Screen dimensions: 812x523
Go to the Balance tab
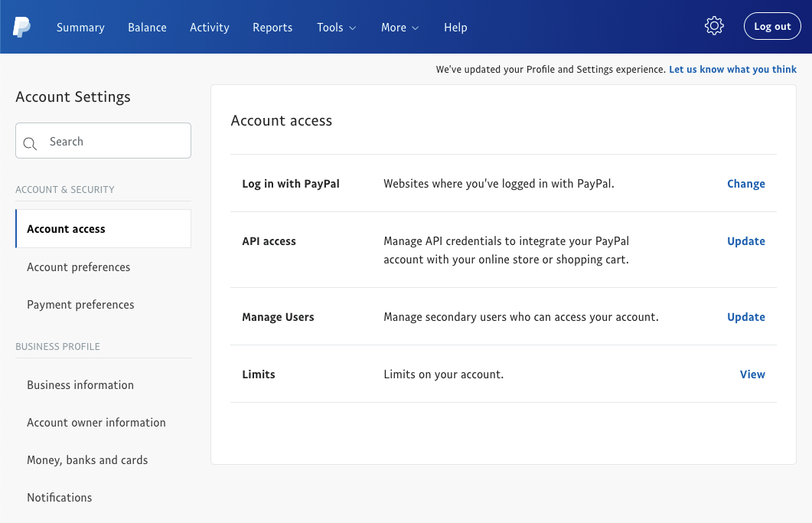click(x=147, y=28)
